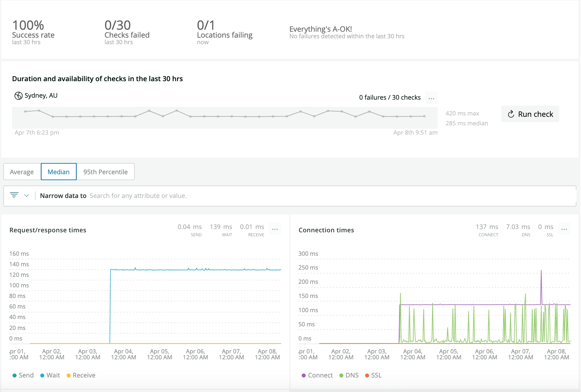Hide the Wait series in the legend
Viewport: 581px width, 392px height.
(x=50, y=375)
